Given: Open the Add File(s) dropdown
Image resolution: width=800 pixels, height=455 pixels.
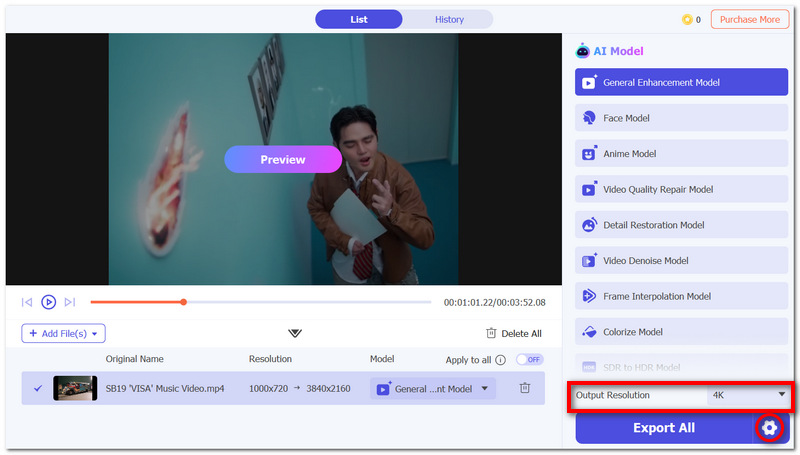Looking at the screenshot, I should pos(63,333).
